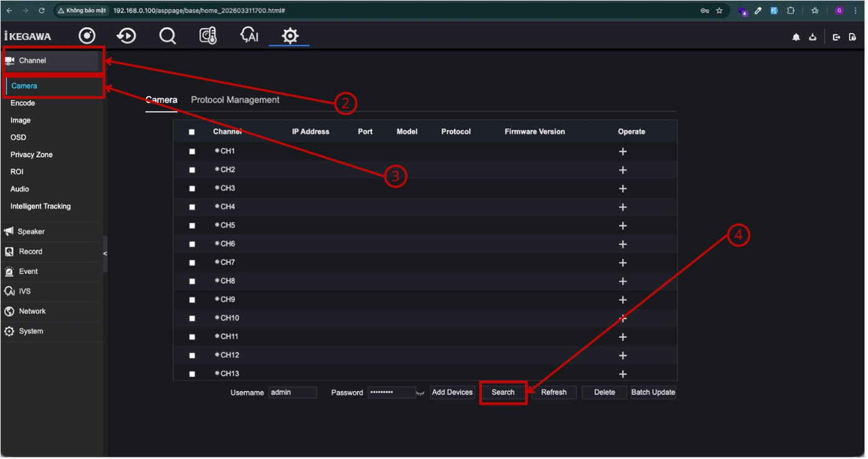
Task: Click the logout icon at top right
Action: pyautogui.click(x=836, y=37)
